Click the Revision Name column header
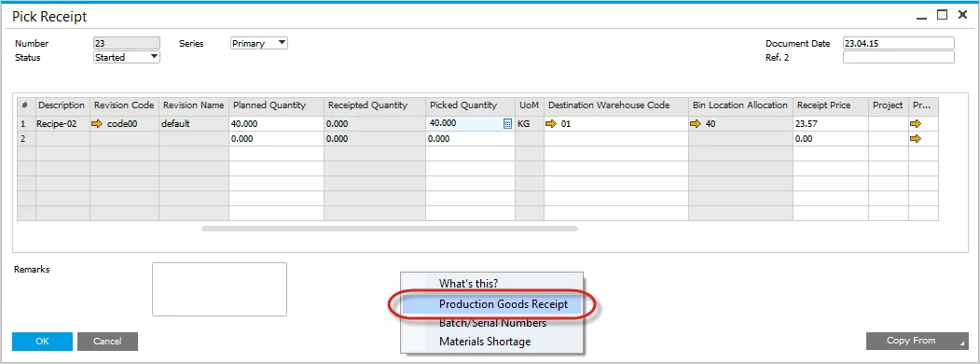 tap(194, 105)
